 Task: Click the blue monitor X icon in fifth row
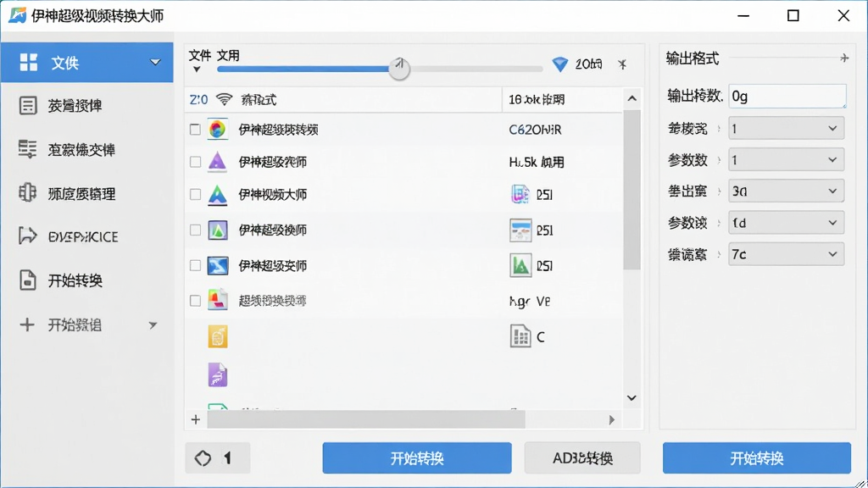[218, 265]
